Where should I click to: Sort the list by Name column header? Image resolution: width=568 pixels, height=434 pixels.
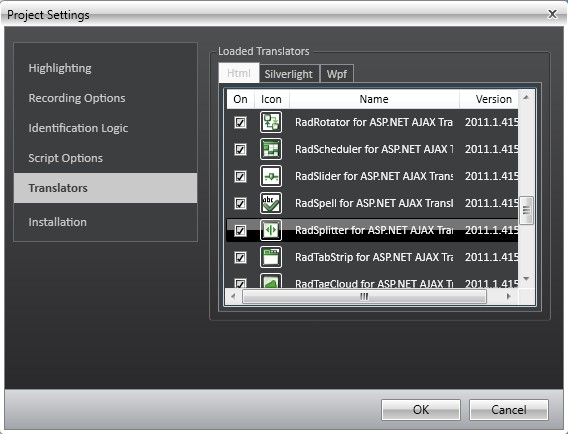(374, 99)
